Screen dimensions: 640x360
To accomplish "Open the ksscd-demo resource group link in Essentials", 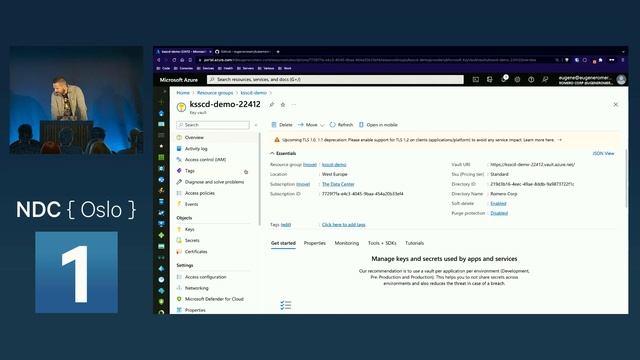I will click(334, 164).
